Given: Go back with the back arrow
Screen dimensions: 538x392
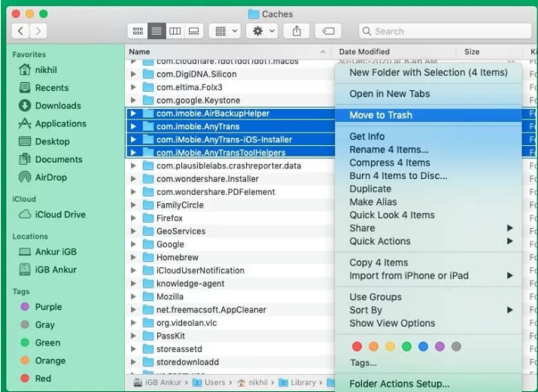Looking at the screenshot, I should click(20, 31).
